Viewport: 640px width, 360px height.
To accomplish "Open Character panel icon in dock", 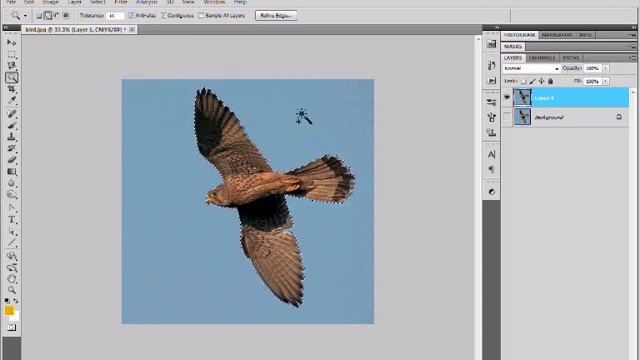I will (491, 154).
